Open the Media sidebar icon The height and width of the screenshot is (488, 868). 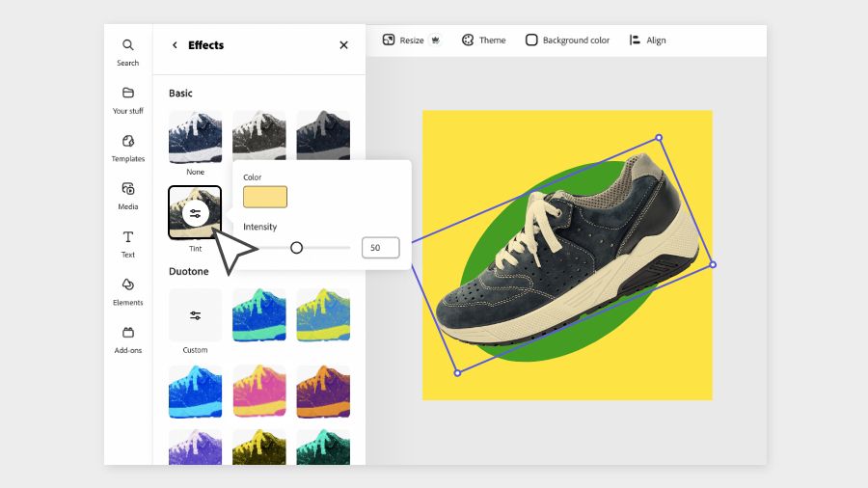click(128, 189)
